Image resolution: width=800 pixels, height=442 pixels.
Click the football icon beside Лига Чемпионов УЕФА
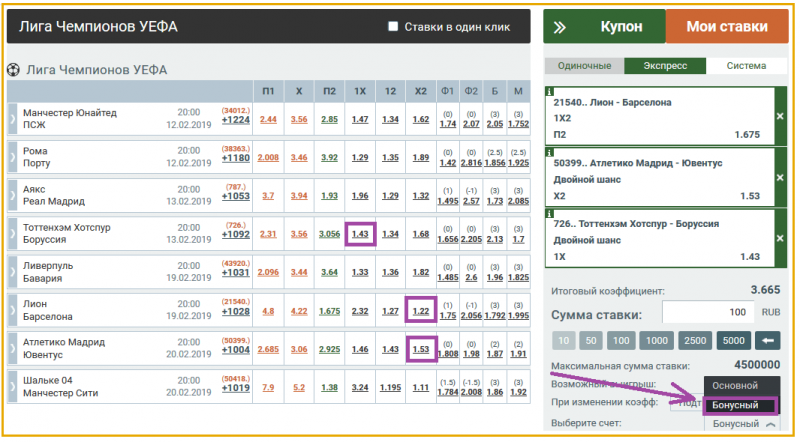click(14, 69)
